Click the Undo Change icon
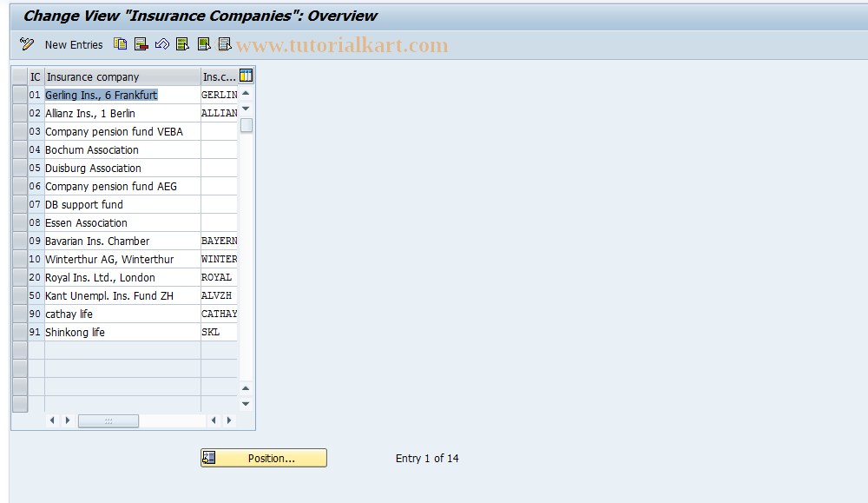The width and height of the screenshot is (868, 503). pos(162,44)
